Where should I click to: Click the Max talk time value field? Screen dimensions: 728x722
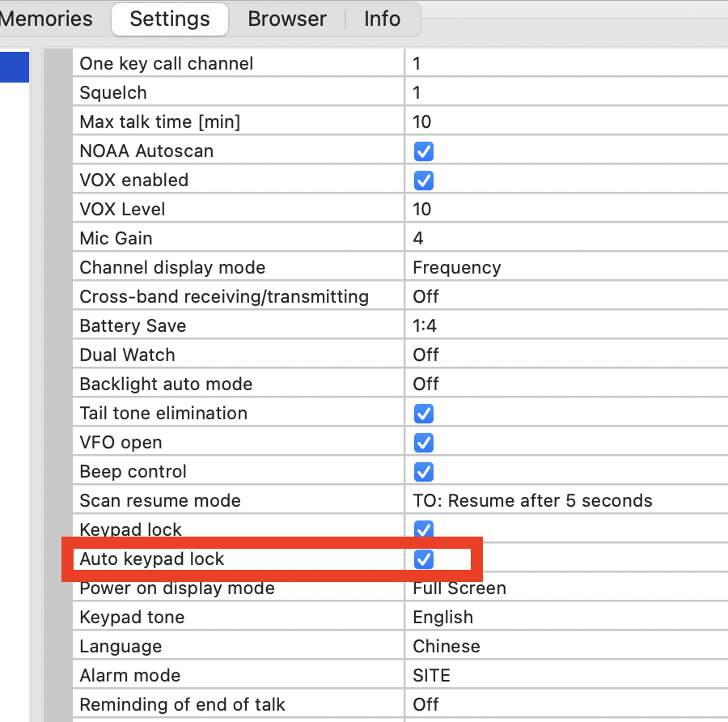566,121
